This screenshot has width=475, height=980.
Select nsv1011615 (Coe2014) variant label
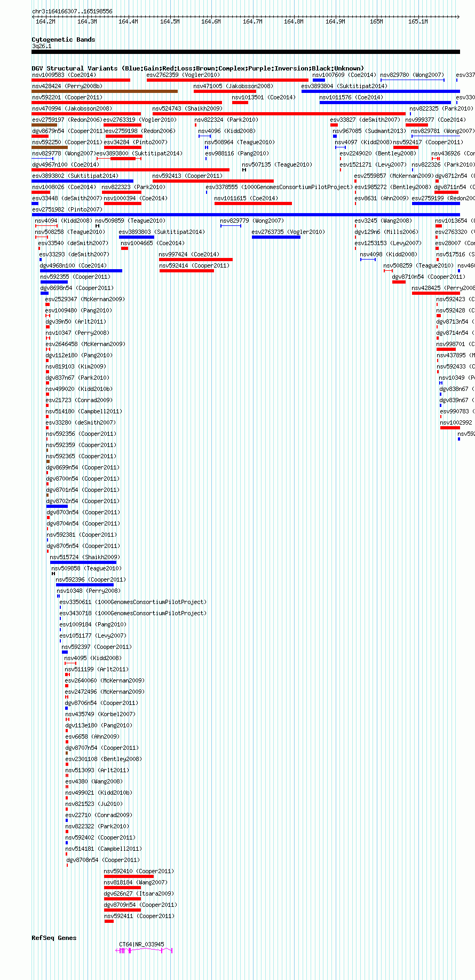coord(246,198)
